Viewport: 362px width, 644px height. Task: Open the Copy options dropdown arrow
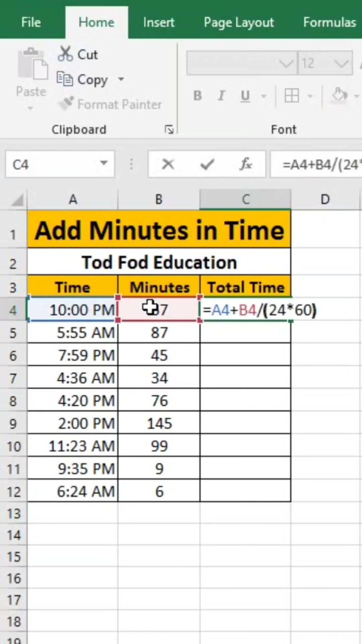pyautogui.click(x=121, y=79)
